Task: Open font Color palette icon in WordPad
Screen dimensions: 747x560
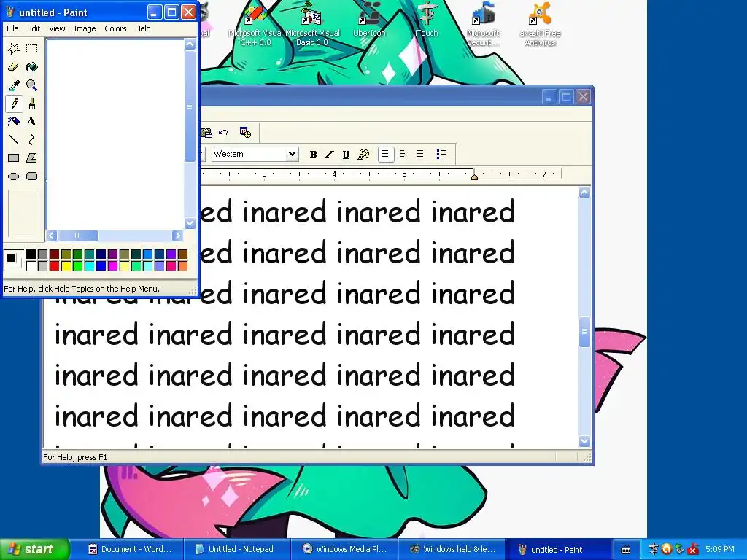Action: (363, 155)
